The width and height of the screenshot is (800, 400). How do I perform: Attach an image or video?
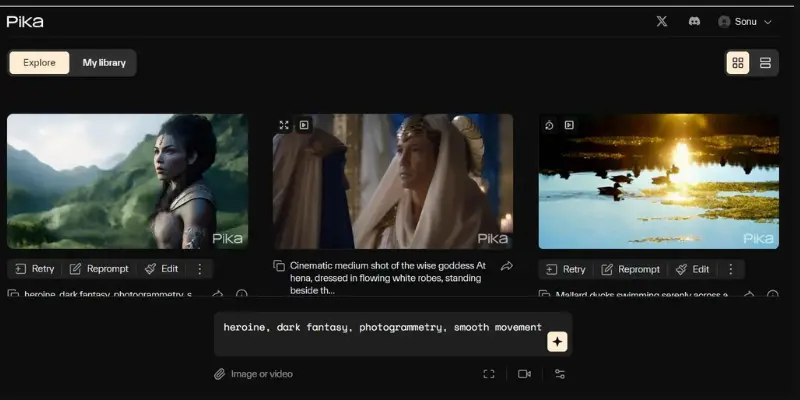[x=254, y=374]
